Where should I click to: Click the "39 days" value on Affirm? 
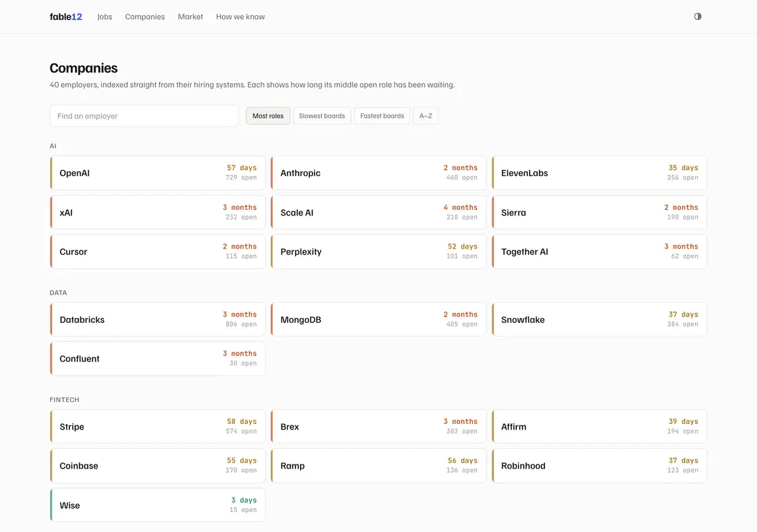(683, 422)
